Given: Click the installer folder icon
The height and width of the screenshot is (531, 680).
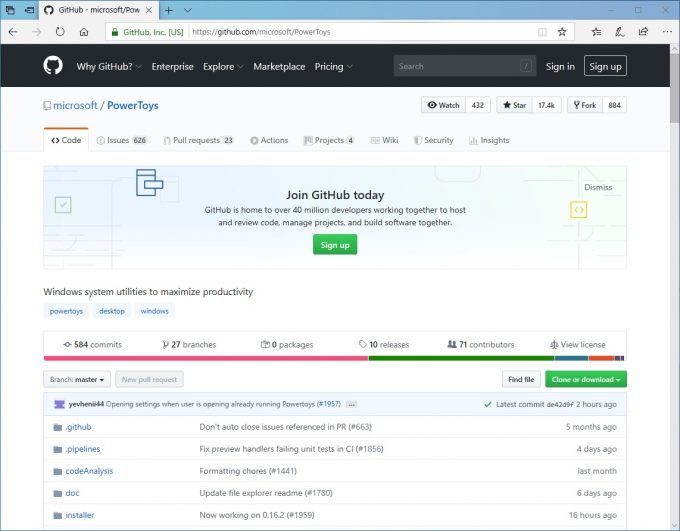Looking at the screenshot, I should [x=57, y=515].
